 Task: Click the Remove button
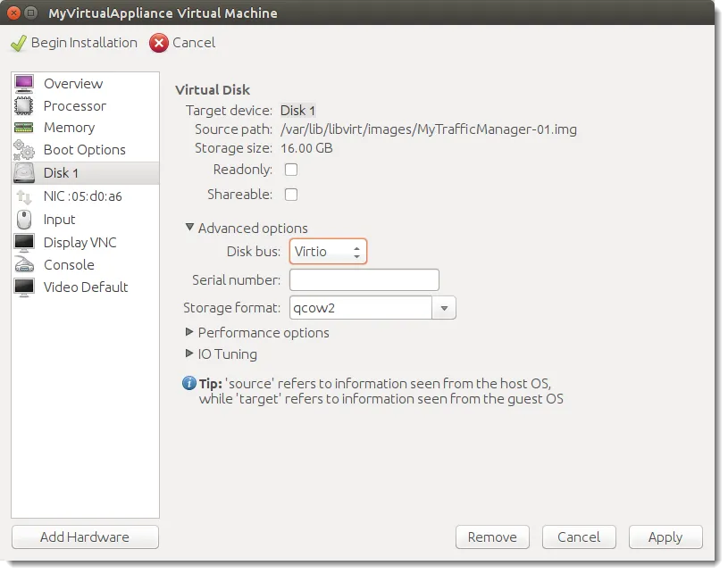492,537
